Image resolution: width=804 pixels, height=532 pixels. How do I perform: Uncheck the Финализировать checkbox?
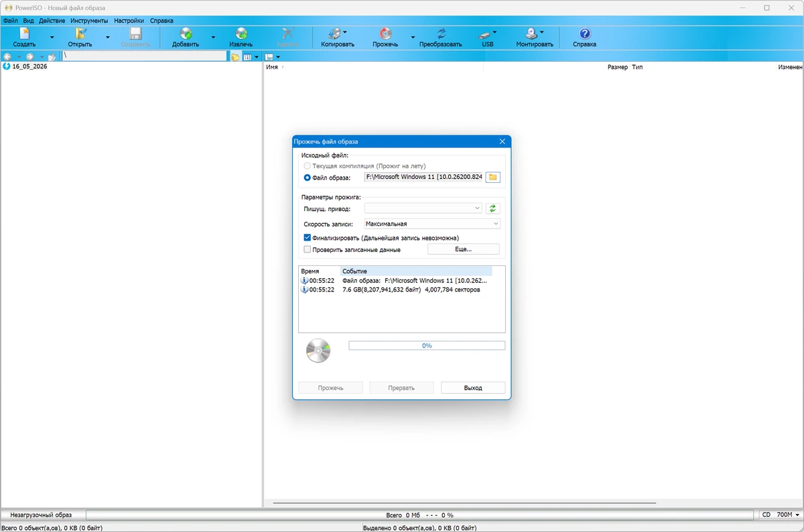point(308,238)
